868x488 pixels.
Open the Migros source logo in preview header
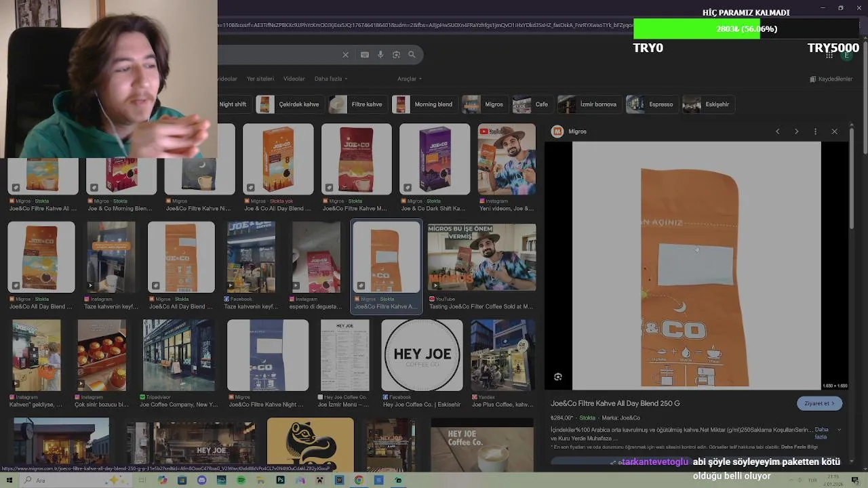point(557,131)
